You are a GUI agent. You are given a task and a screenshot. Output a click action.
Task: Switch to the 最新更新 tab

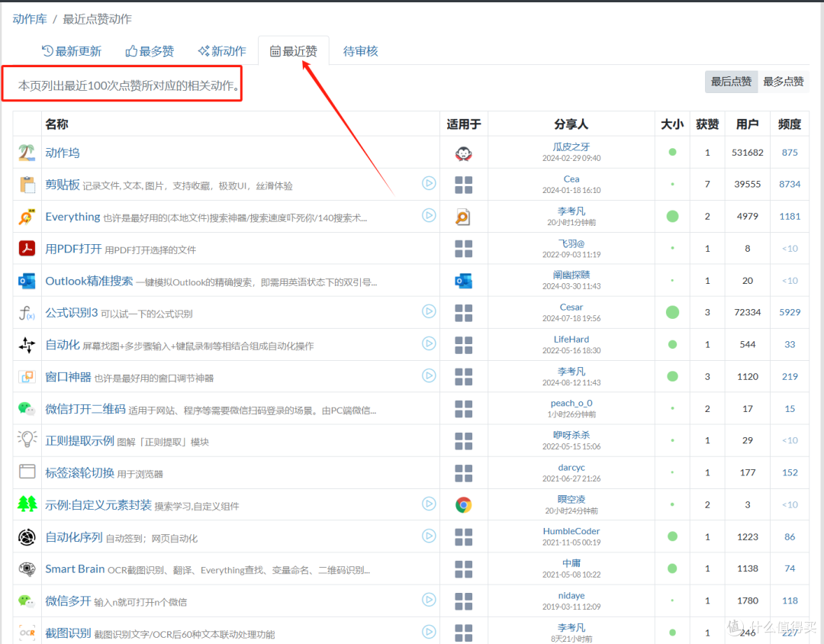(x=72, y=51)
